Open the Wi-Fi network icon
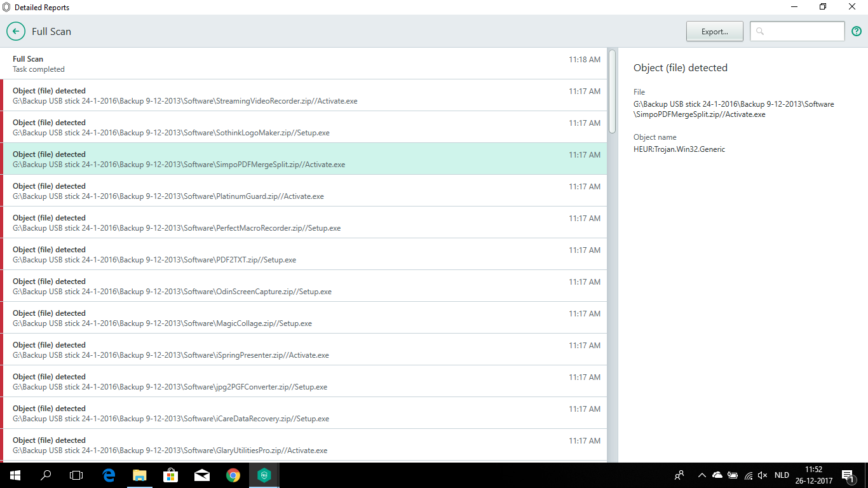 [749, 475]
